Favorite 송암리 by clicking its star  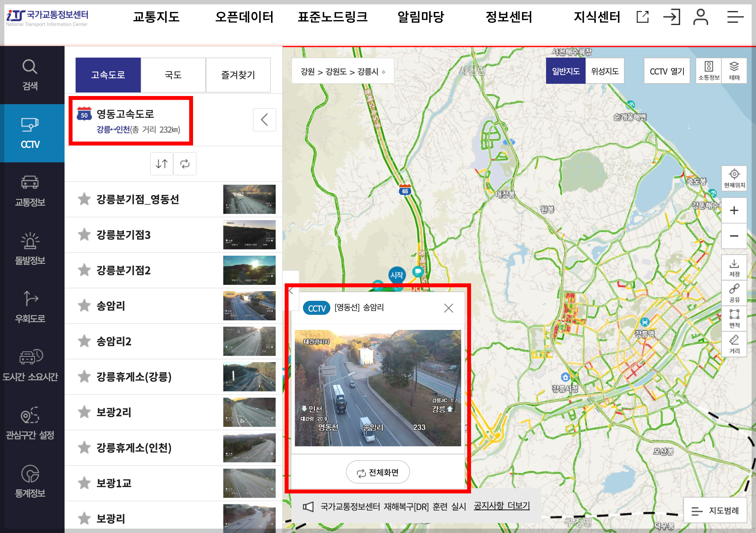point(84,305)
